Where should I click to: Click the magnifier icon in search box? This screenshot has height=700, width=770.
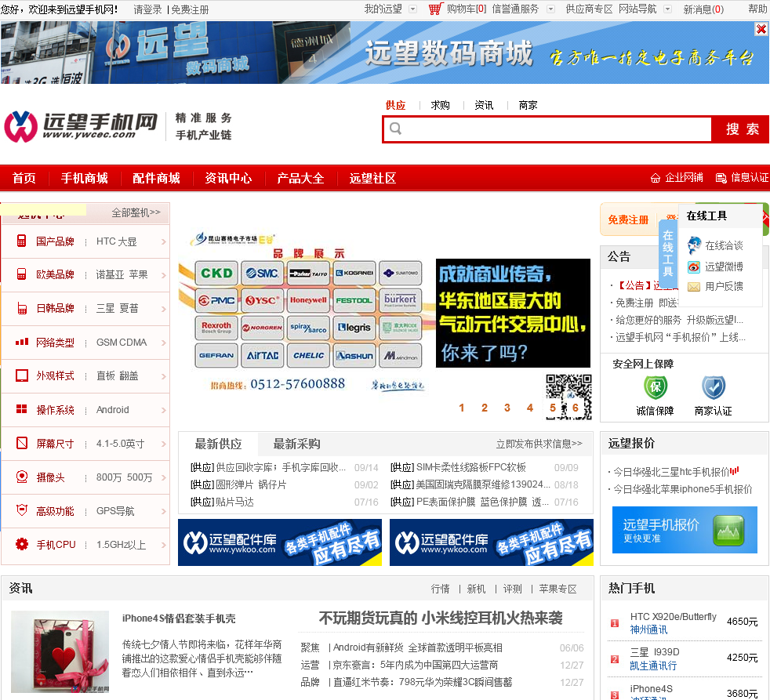point(395,129)
